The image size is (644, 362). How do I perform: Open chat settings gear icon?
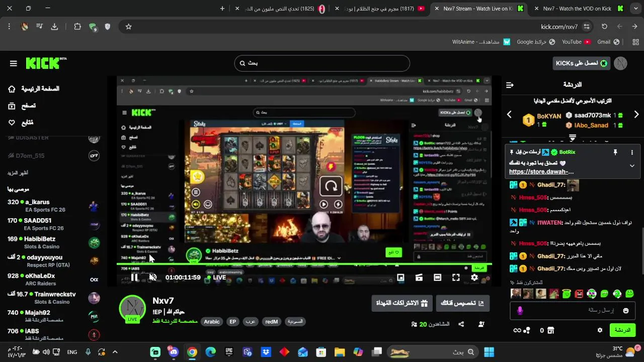pos(600,330)
